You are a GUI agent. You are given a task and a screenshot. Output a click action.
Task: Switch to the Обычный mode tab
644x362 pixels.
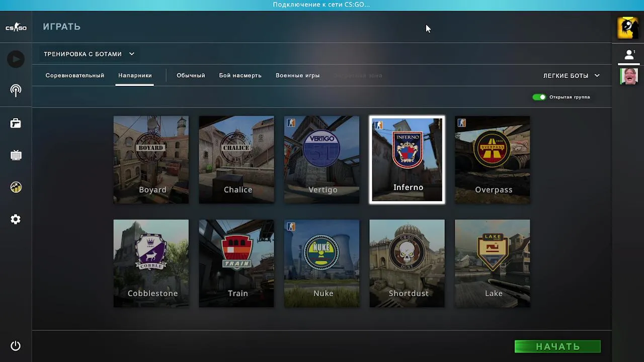tap(191, 75)
